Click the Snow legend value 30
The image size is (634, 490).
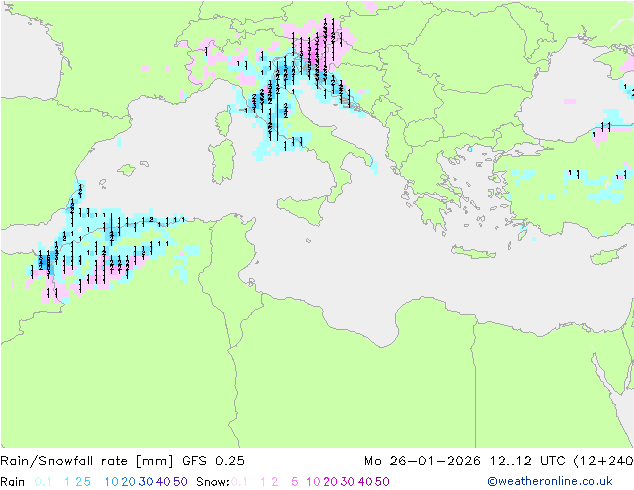(348, 482)
